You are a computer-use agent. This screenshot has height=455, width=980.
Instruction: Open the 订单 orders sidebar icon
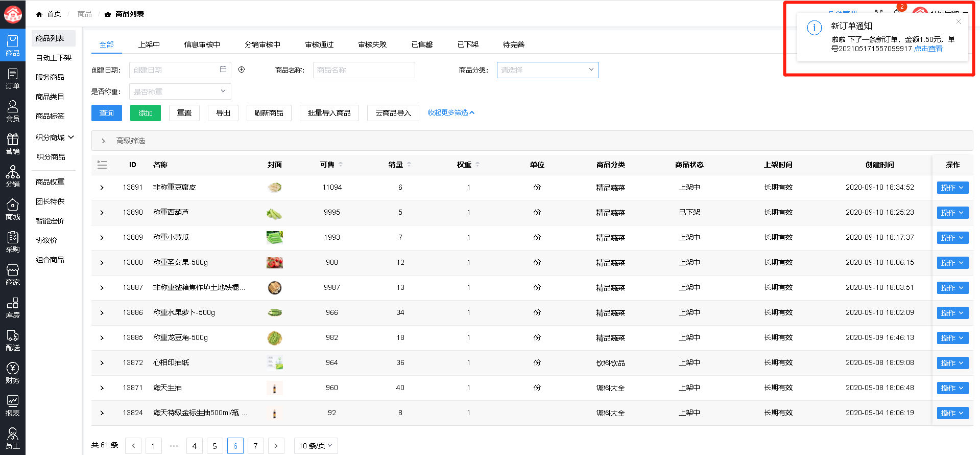[13, 79]
